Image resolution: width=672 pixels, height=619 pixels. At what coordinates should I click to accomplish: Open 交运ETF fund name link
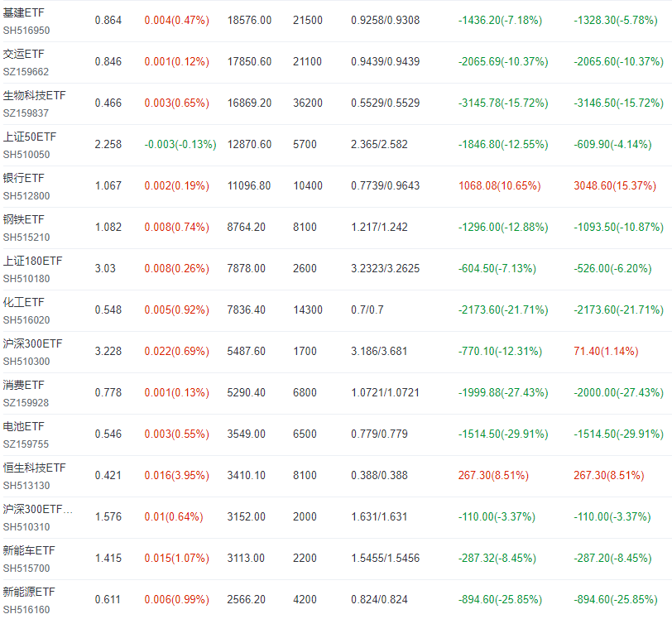(23, 54)
